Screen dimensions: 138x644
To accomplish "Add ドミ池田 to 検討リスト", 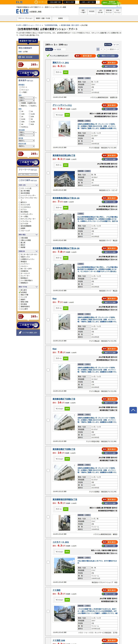I will [x=110, y=594].
